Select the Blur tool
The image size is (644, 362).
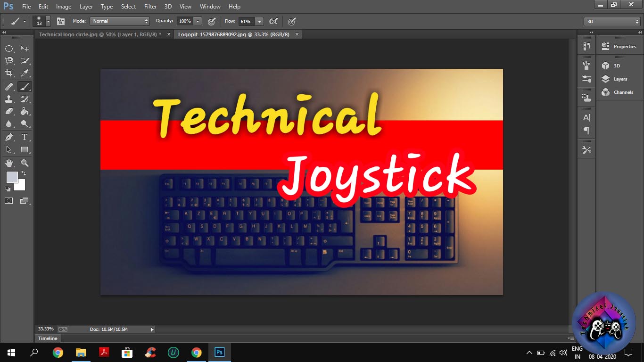pos(9,123)
